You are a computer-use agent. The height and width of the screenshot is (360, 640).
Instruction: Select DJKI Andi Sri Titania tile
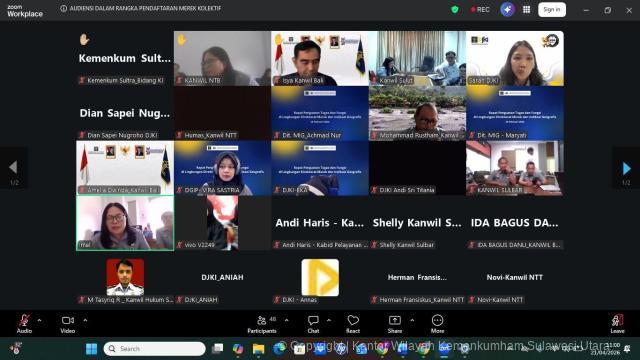(418, 168)
